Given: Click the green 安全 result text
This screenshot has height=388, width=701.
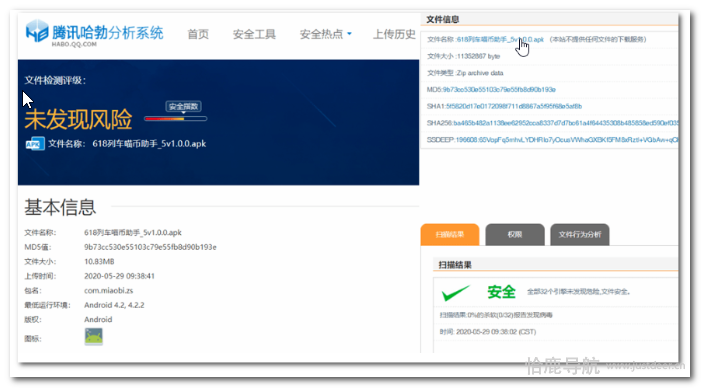Looking at the screenshot, I should pyautogui.click(x=501, y=292).
